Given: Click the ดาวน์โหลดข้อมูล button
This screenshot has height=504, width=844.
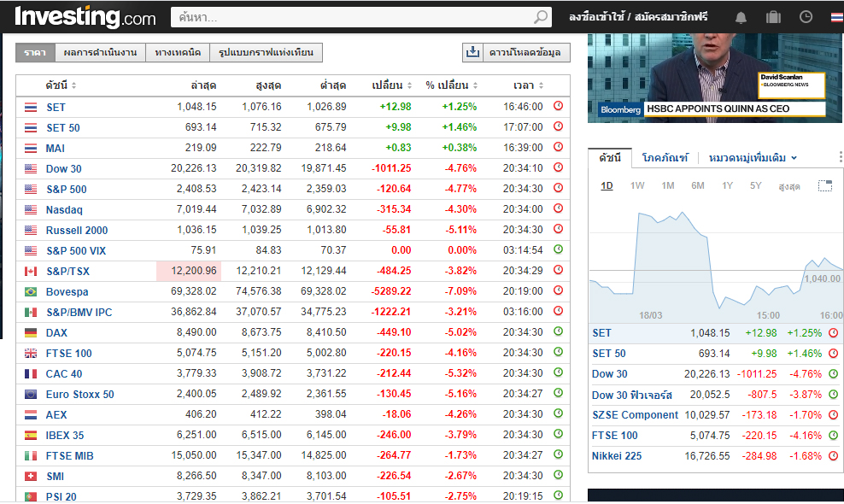Looking at the screenshot, I should (x=516, y=52).
